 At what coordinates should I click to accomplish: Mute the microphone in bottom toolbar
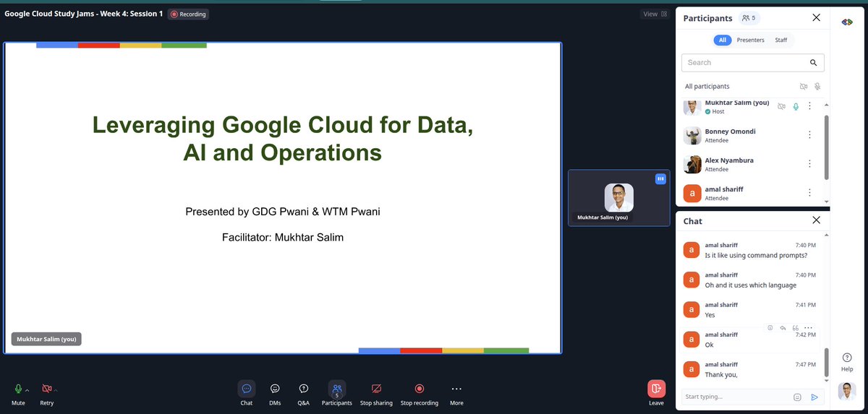click(18, 389)
